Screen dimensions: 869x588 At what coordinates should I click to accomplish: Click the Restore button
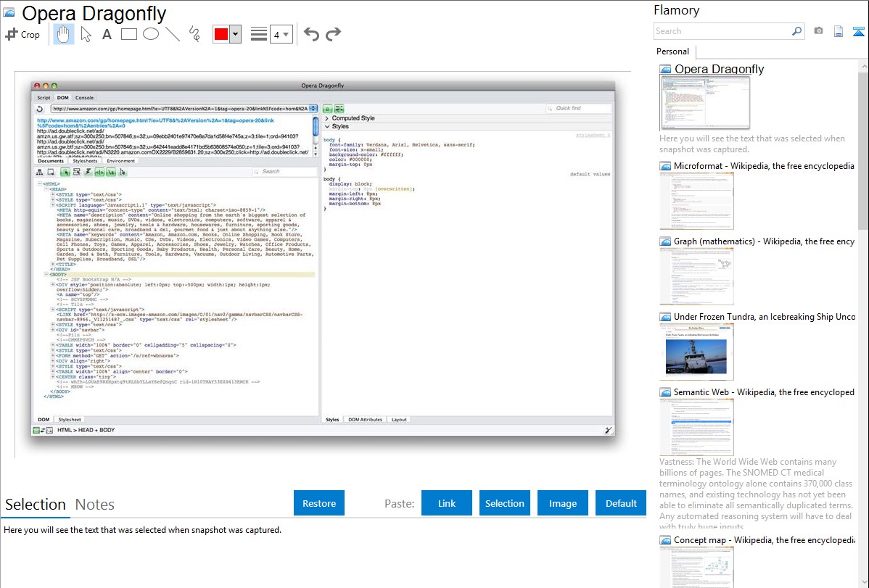pyautogui.click(x=319, y=503)
